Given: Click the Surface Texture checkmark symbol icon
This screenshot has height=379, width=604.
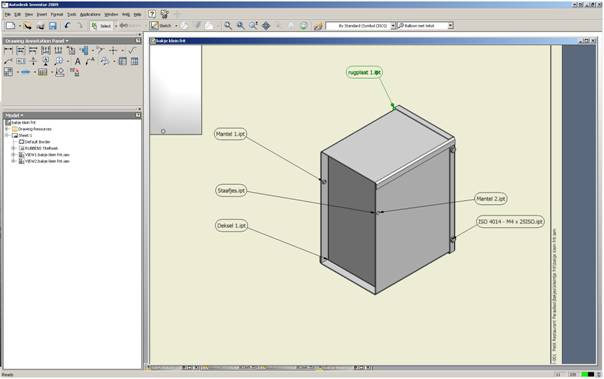Looking at the screenshot, I should pyautogui.click(x=132, y=50).
